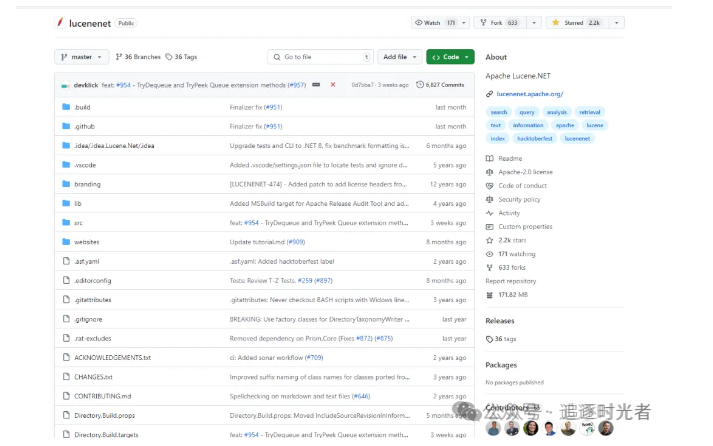Open the master branch dropdown
Screen dimensions: 713x446
(x=81, y=57)
